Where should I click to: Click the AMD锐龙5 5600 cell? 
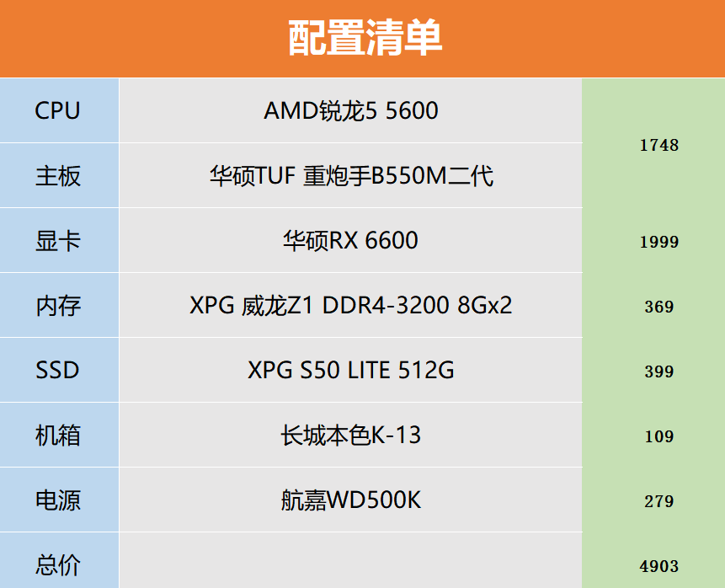350,110
